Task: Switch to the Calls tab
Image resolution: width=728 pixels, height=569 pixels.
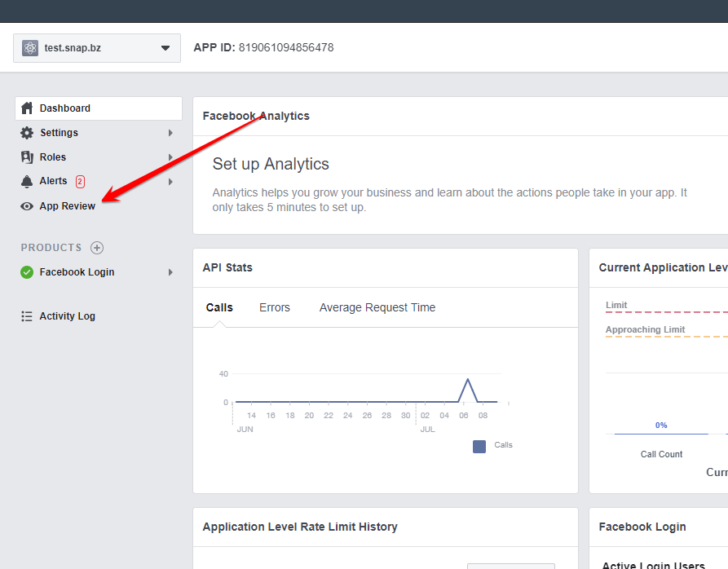Action: pyautogui.click(x=219, y=307)
